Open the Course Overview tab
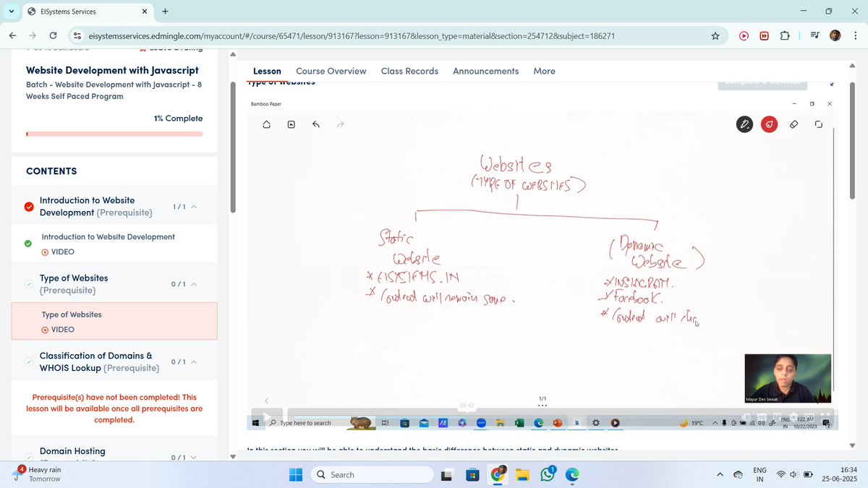The height and width of the screenshot is (488, 868). [x=331, y=71]
